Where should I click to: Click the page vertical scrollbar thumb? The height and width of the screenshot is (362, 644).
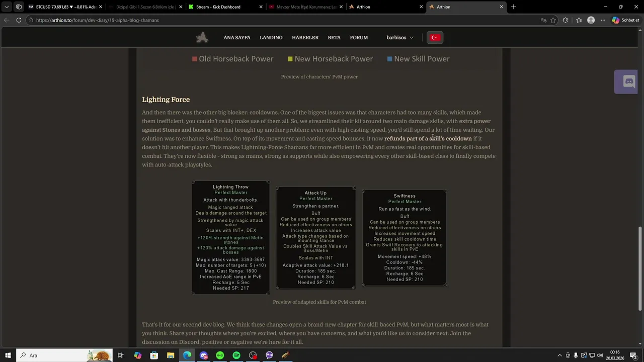coord(640,267)
